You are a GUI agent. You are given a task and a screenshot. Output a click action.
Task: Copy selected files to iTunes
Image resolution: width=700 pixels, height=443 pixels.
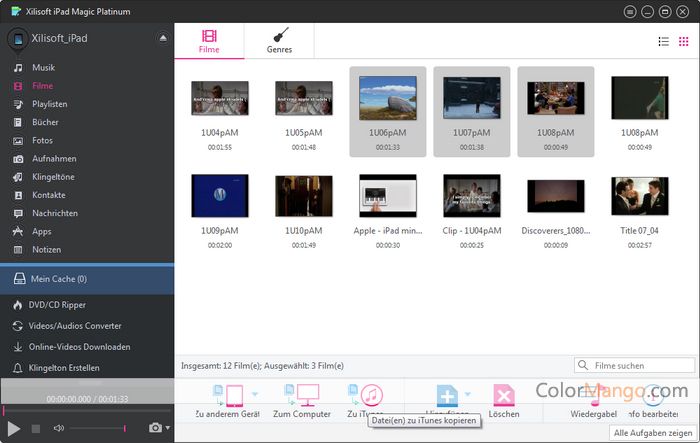[365, 400]
